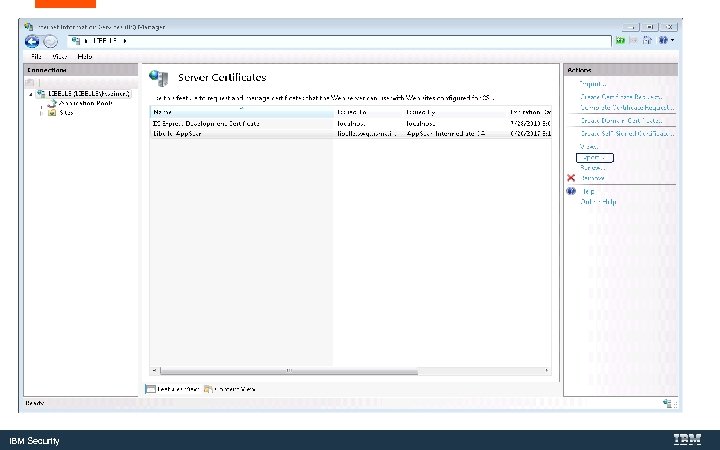Click the stop icon right of address bar
Screen dimensions: 720x450
634,41
